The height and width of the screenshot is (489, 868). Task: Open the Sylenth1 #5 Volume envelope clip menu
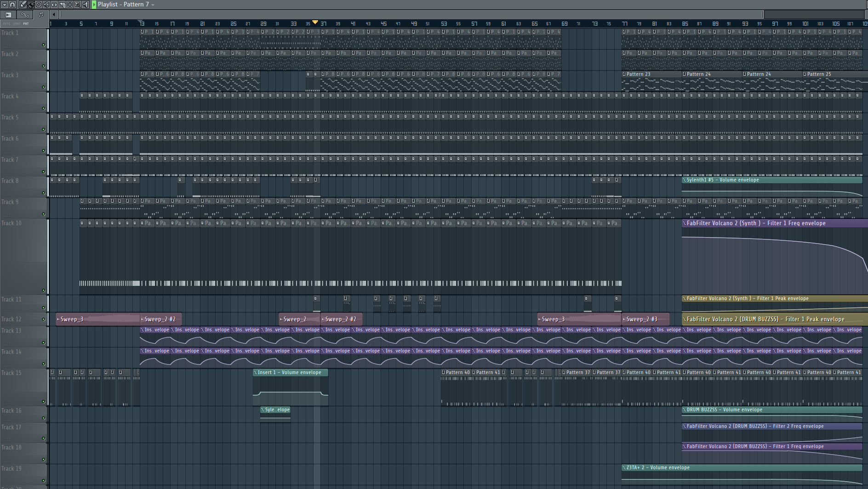tap(684, 180)
